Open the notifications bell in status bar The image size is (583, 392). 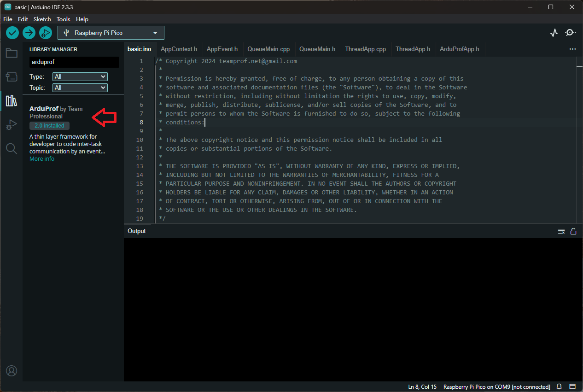pyautogui.click(x=559, y=387)
